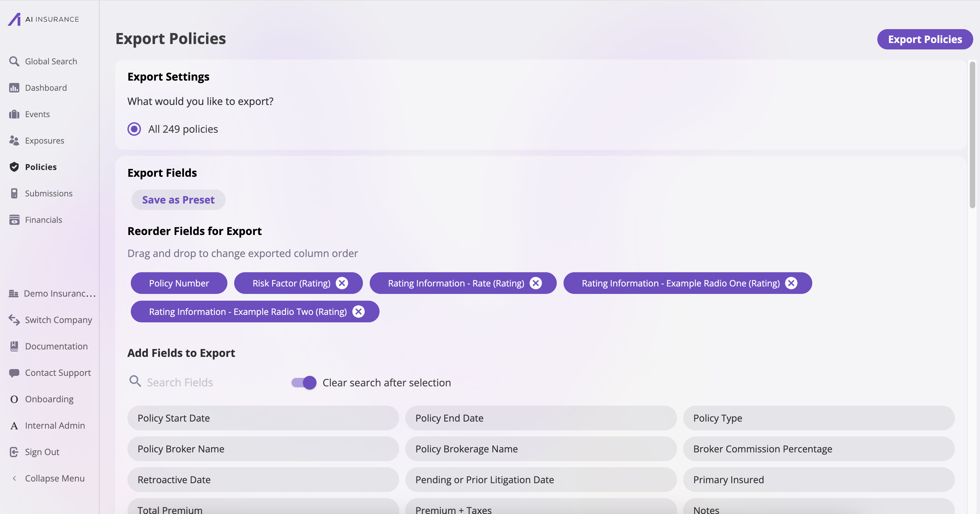Go to Documentation in the sidebar
This screenshot has height=514, width=980.
(x=56, y=346)
